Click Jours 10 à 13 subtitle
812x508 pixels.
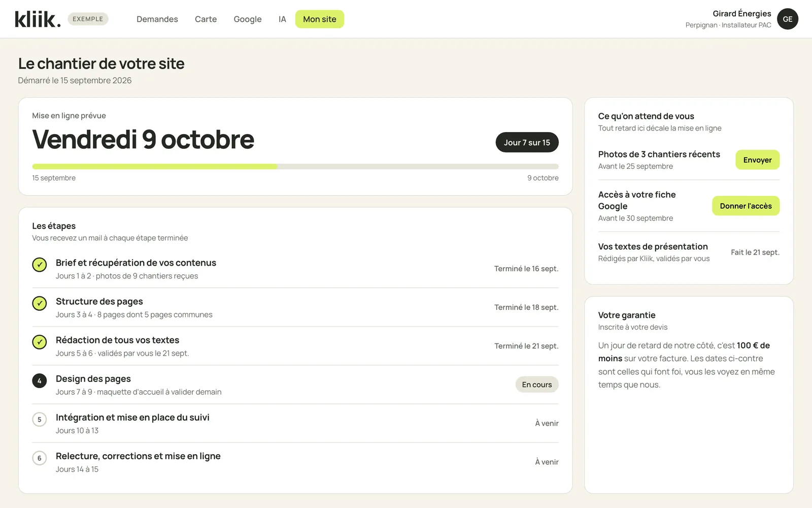point(77,430)
